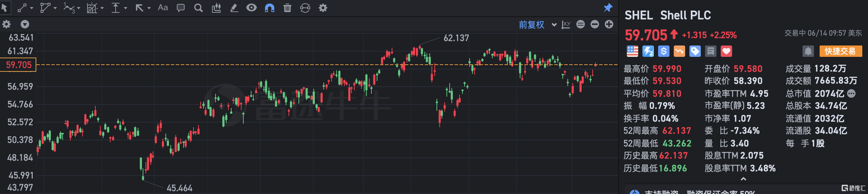The image size is (868, 194).
Task: Open the gray notes bookmark icon
Action: (x=710, y=52)
